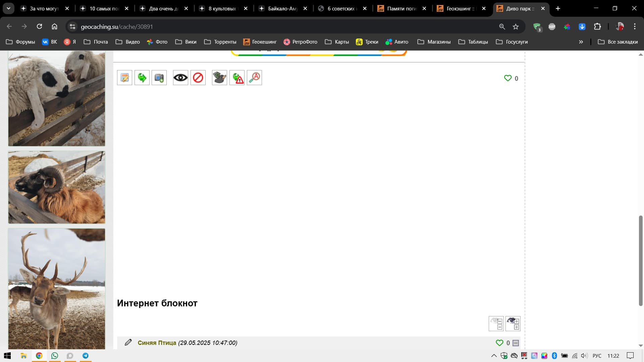Viewport: 644px width, 362px height.
Task: Like Синяя Птица's note with heart
Action: pyautogui.click(x=499, y=343)
